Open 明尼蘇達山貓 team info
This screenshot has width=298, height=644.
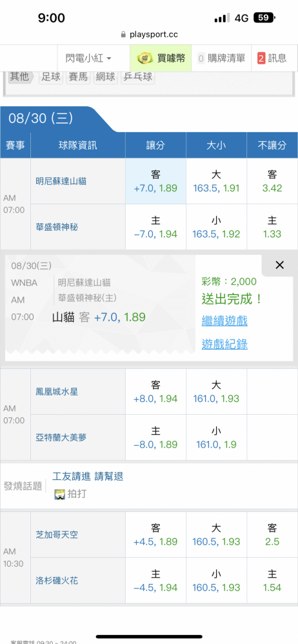(61, 181)
